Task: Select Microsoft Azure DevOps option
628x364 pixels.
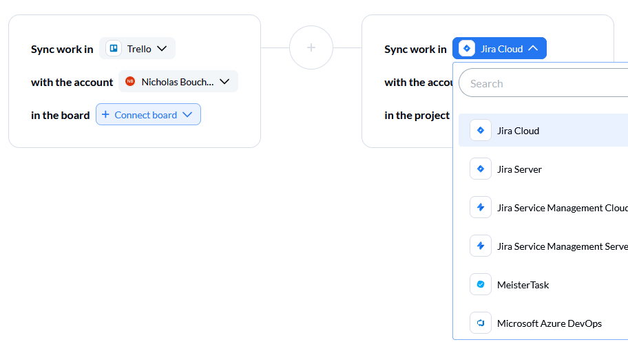Action: [x=543, y=323]
